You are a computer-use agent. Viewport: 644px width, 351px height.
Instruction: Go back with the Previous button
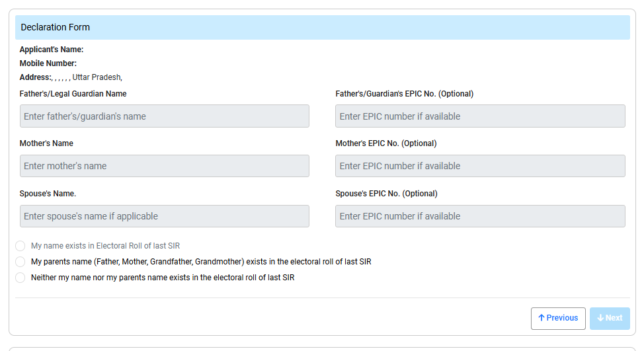pos(558,318)
